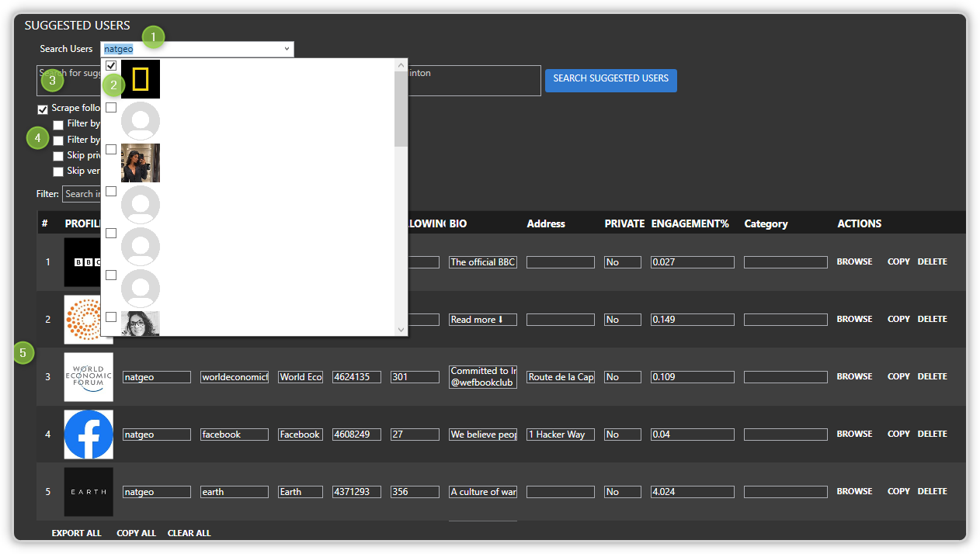
Task: Click the engagement value 0.027
Action: tap(693, 262)
